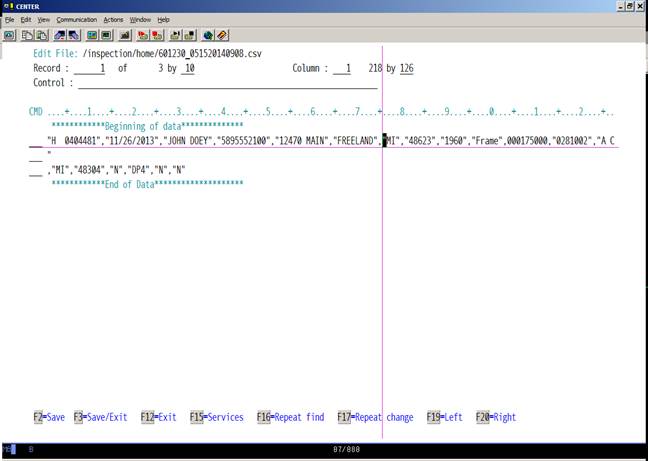Click CMD field beside the JOHN DOEY row
The height and width of the screenshot is (461, 648).
click(36, 141)
